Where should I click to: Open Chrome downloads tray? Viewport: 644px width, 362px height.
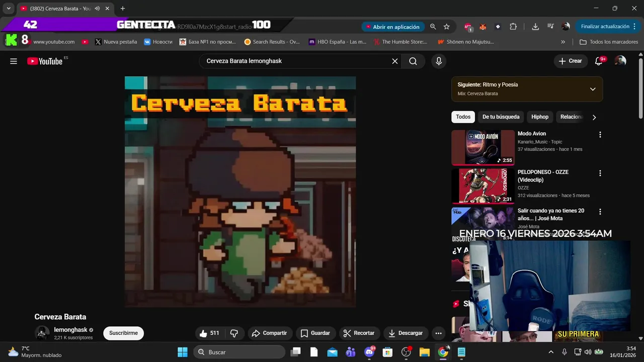(x=535, y=27)
